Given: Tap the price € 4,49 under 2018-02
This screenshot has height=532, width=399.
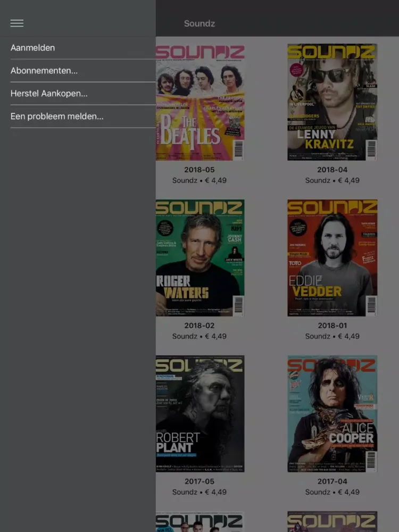Looking at the screenshot, I should (x=216, y=336).
